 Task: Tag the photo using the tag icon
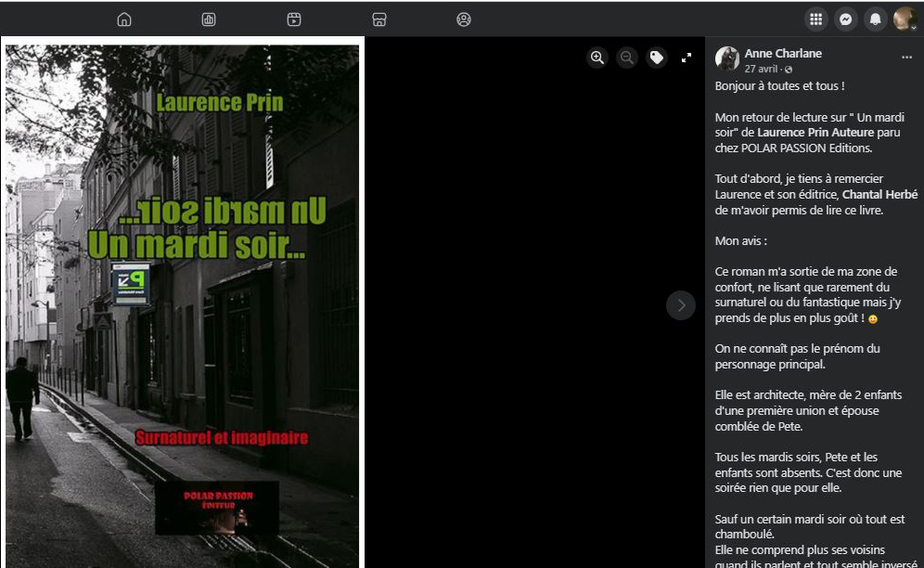657,58
